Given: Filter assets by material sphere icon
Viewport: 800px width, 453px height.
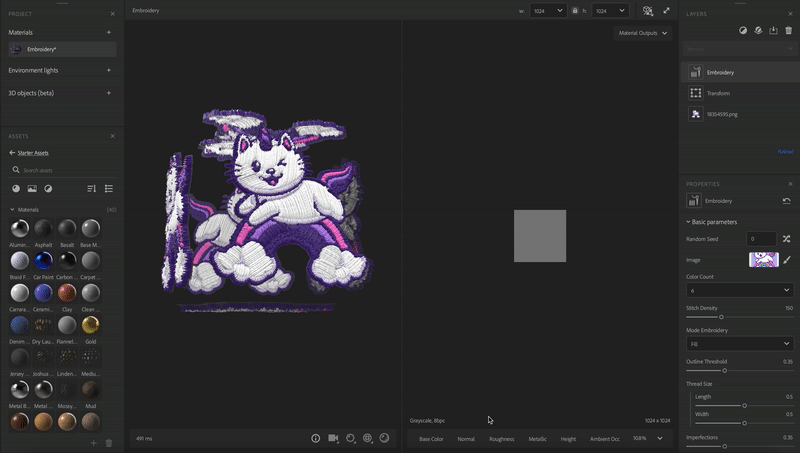Looking at the screenshot, I should click(16, 189).
